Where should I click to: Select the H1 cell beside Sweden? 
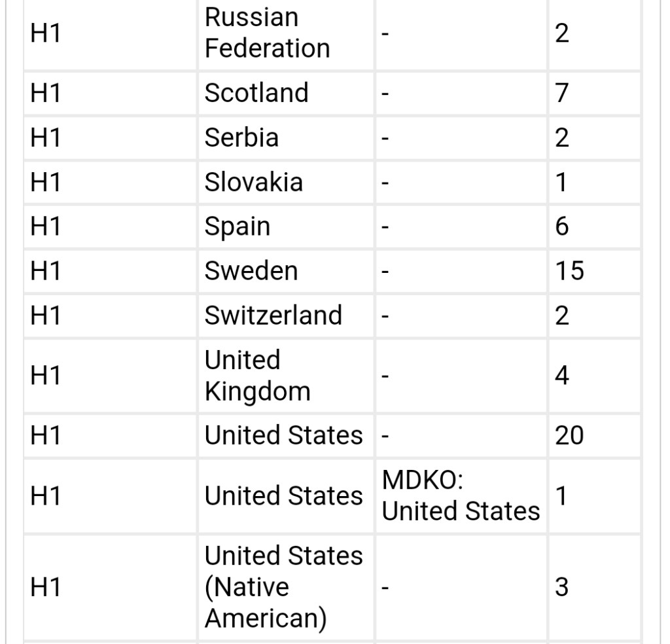(46, 271)
